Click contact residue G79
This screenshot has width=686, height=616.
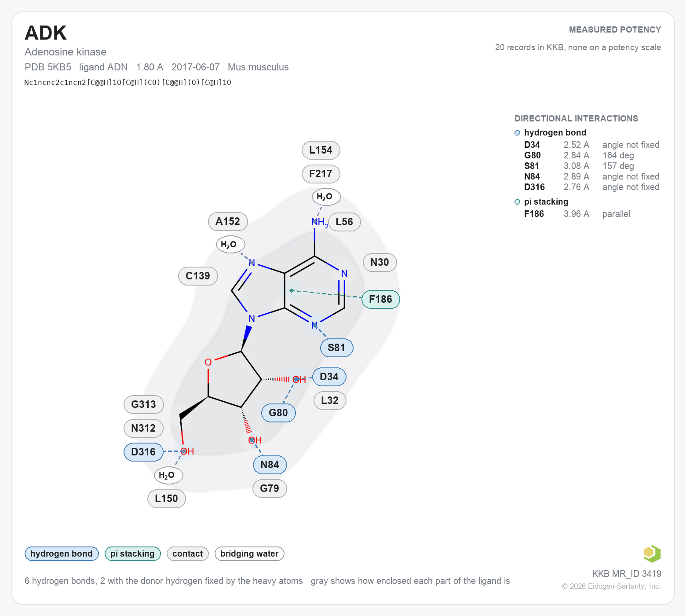[x=270, y=488]
